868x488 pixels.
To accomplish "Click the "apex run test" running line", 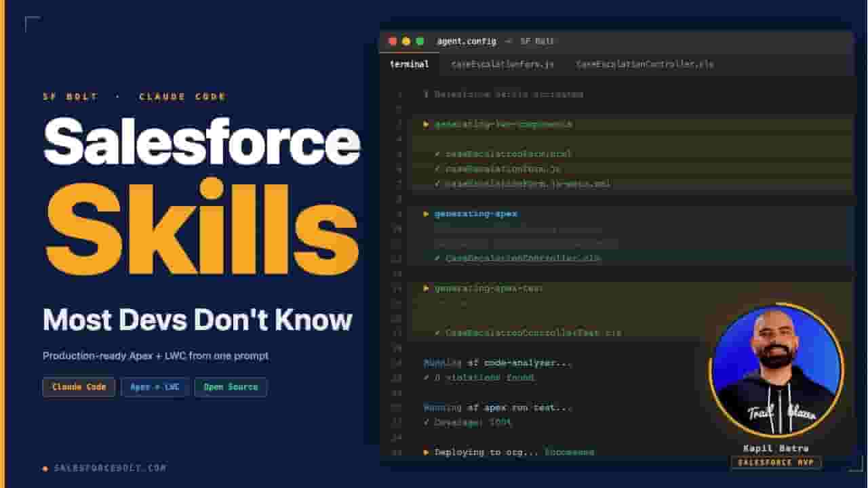I will (498, 407).
